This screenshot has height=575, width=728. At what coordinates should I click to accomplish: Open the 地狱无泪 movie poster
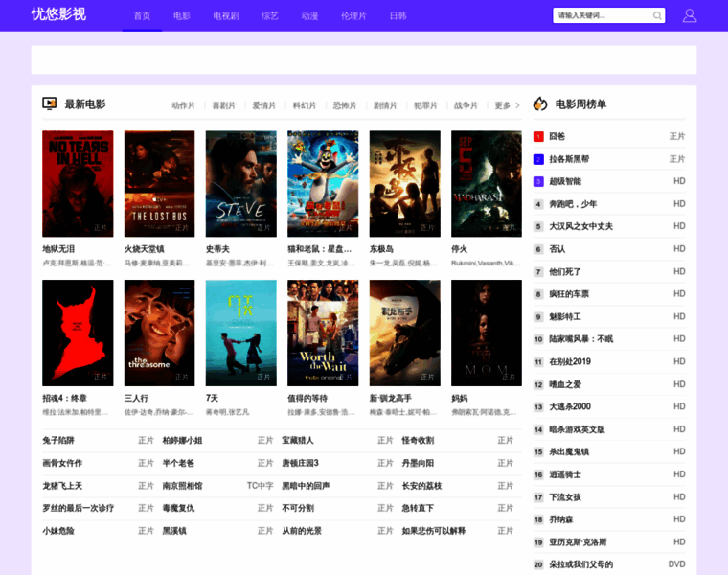[x=78, y=183]
